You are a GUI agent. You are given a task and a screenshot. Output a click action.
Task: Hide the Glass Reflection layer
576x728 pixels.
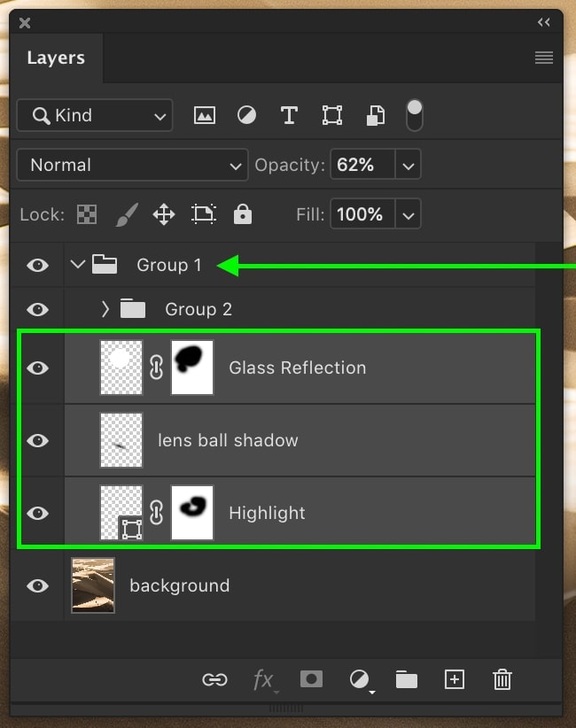tap(37, 368)
